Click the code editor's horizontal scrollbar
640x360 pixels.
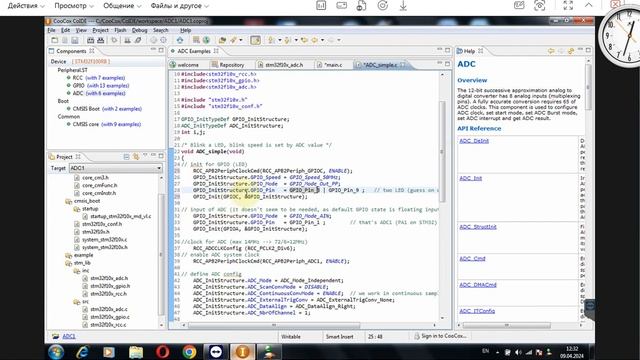point(274,325)
